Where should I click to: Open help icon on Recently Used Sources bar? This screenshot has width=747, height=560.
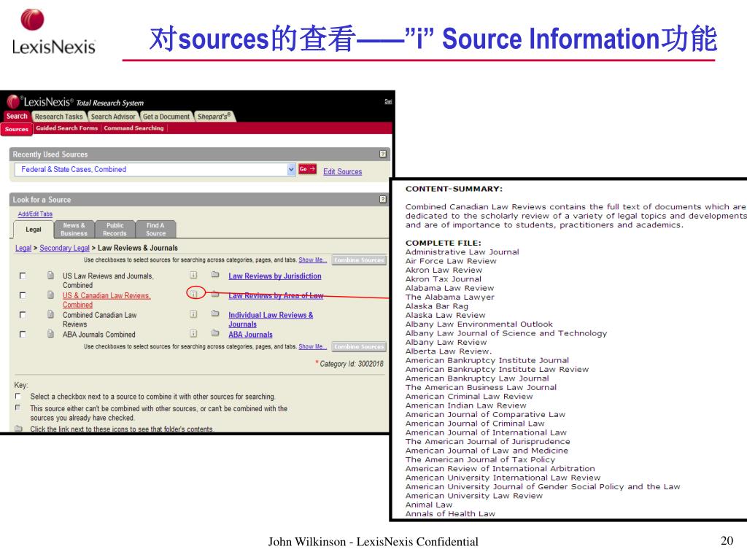click(x=382, y=154)
